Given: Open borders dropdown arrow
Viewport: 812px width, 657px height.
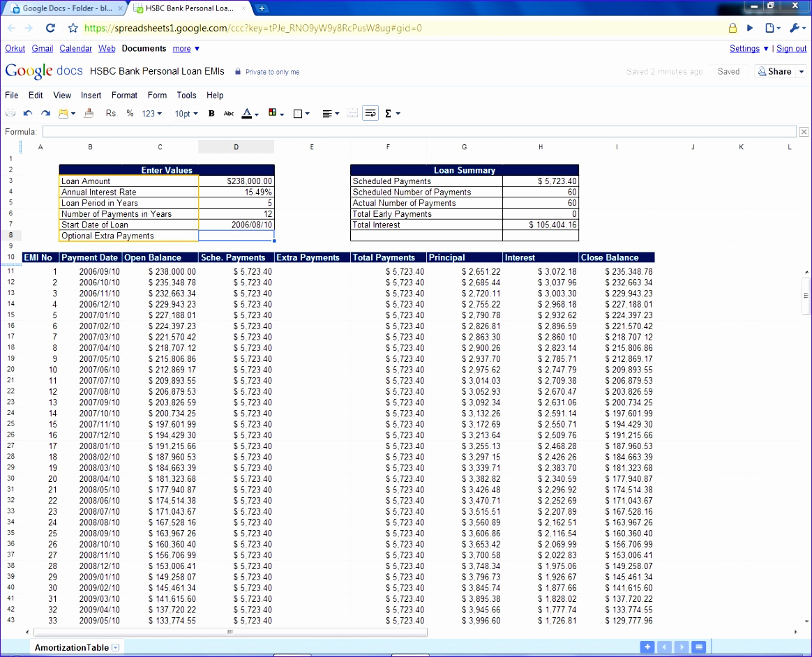Looking at the screenshot, I should click(308, 114).
